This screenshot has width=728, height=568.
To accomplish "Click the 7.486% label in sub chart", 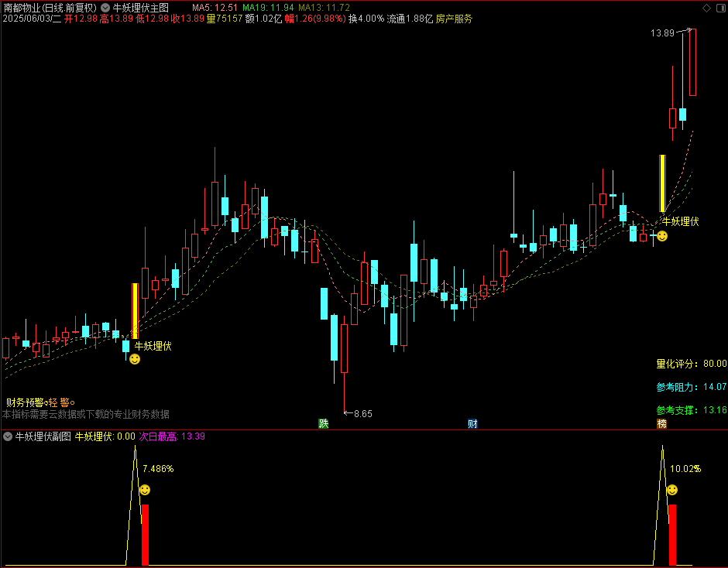I will pos(158,469).
